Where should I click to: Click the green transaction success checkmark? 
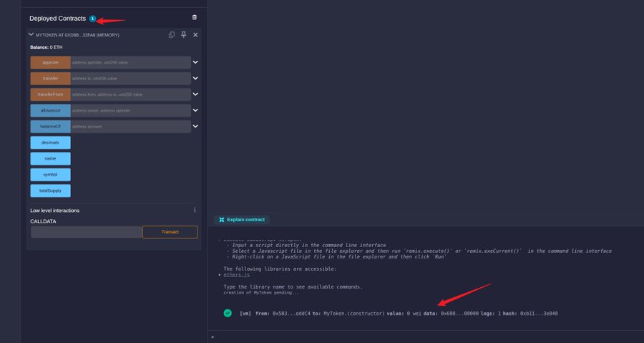[228, 313]
